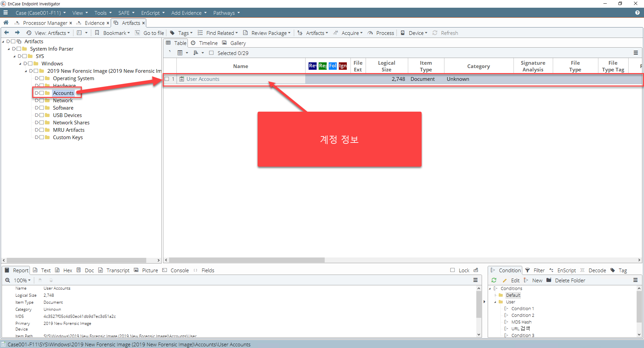Toggle the Lock checkbox
The image size is (644, 348).
(452, 270)
